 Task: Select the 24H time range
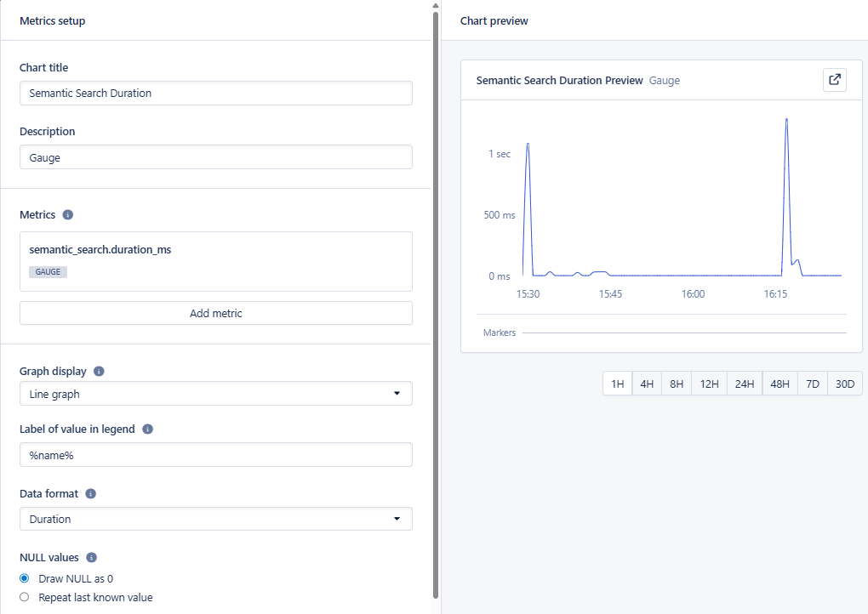coord(744,384)
